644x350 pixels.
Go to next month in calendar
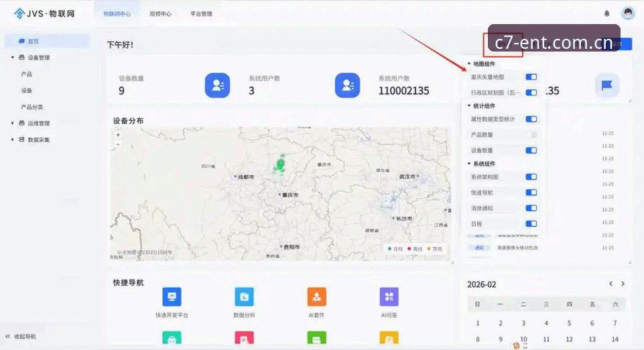623,284
